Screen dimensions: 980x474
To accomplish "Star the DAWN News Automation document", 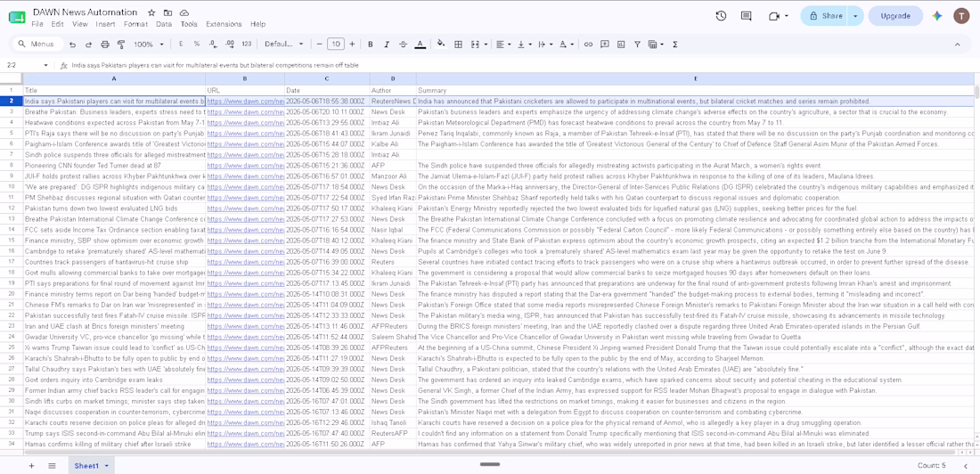I will coord(151,12).
